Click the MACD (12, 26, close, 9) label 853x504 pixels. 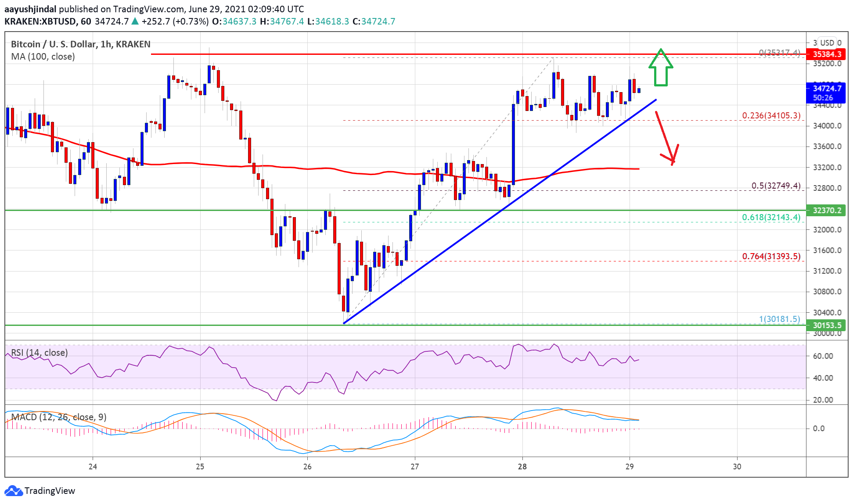point(58,417)
